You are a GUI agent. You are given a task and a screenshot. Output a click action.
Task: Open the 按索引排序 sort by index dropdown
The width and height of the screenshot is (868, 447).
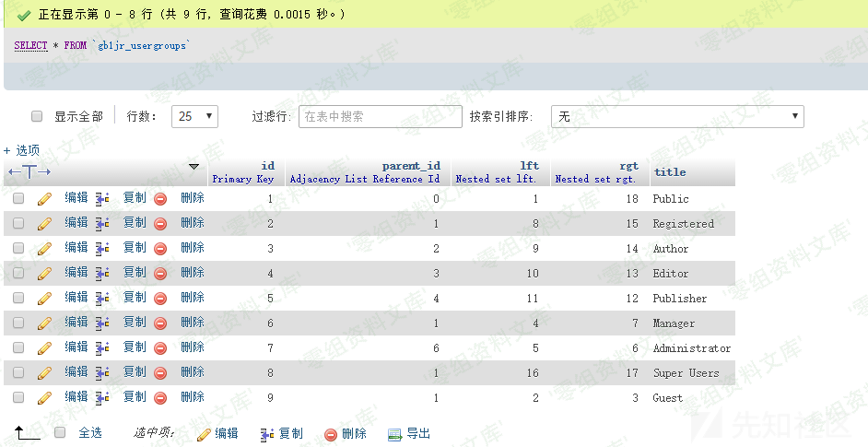click(x=677, y=116)
